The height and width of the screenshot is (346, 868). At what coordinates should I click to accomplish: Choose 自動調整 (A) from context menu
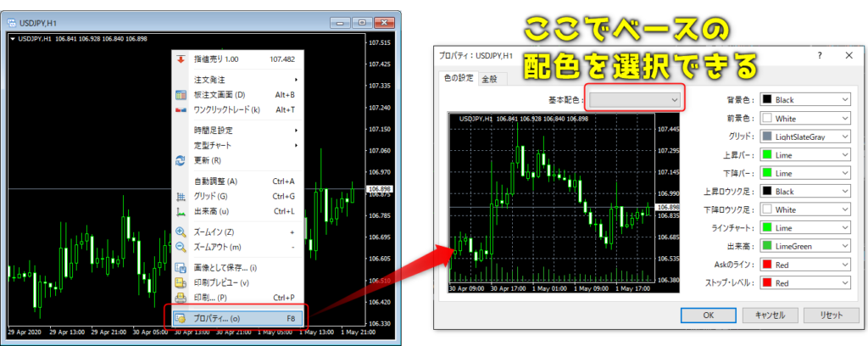pos(238,181)
